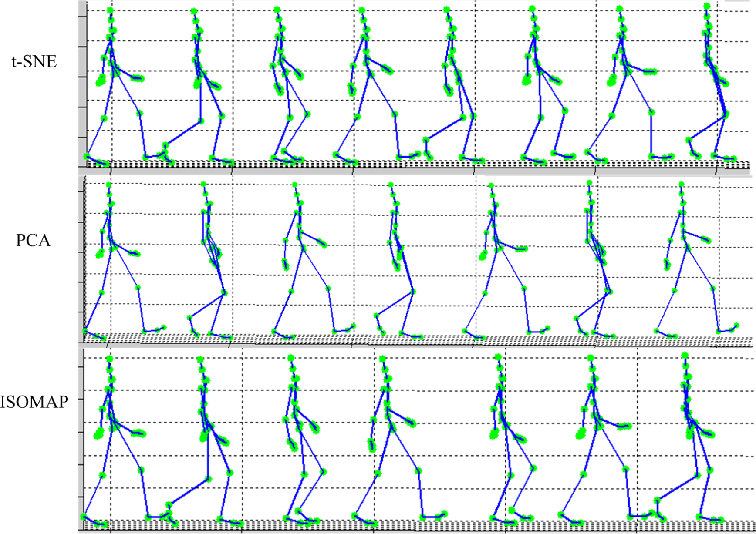Image resolution: width=756 pixels, height=534 pixels.
Task: Select the last skeleton pose in the t-SNE row
Action: [x=712, y=83]
